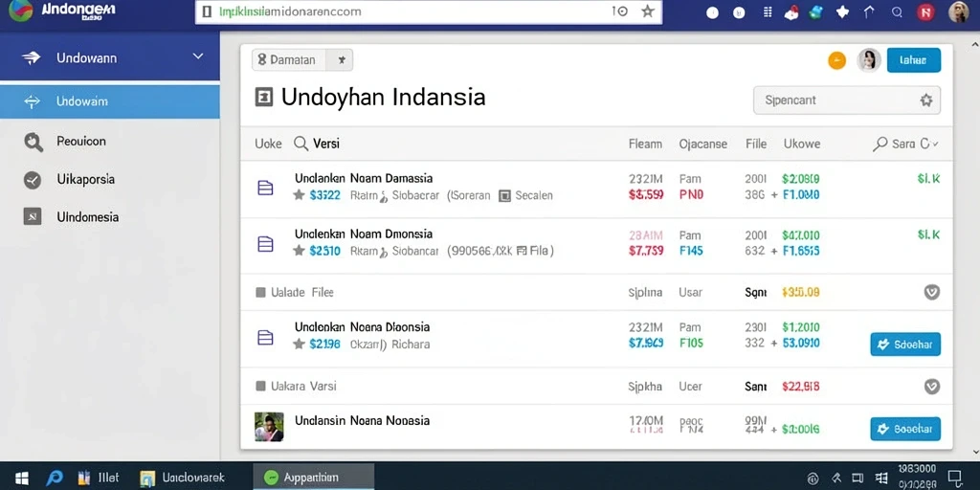980x490 pixels.
Task: Click the star on the Damatan tab
Action: (342, 60)
